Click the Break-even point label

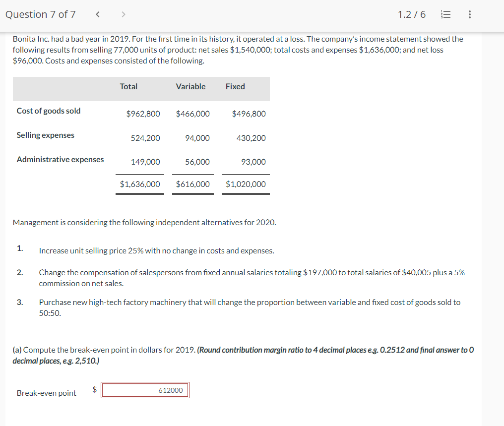(46, 393)
